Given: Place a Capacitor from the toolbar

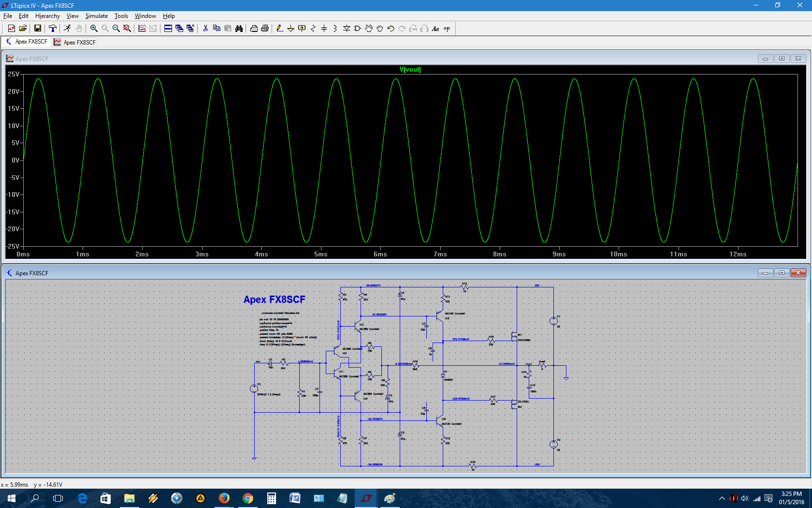Looking at the screenshot, I should point(324,29).
